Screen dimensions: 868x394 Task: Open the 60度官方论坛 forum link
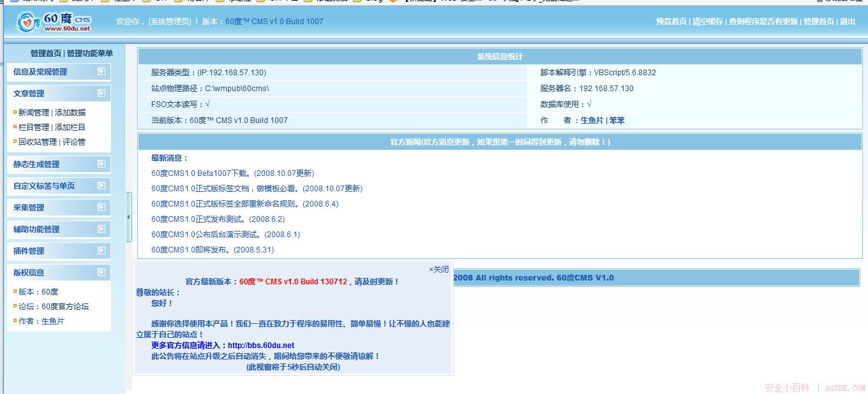click(65, 307)
